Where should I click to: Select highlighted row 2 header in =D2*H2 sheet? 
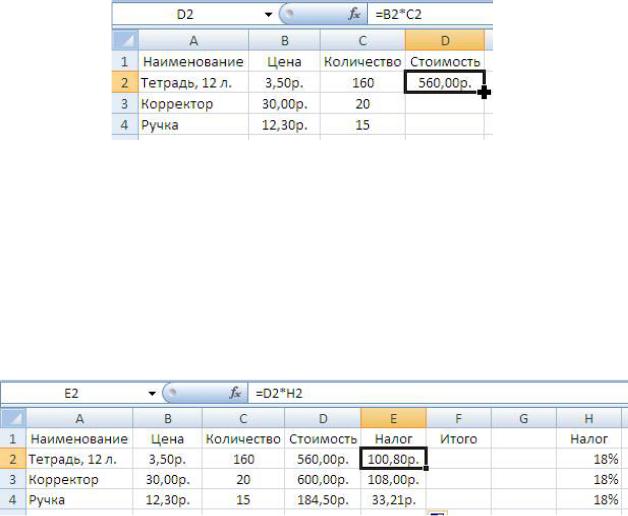coord(14,459)
